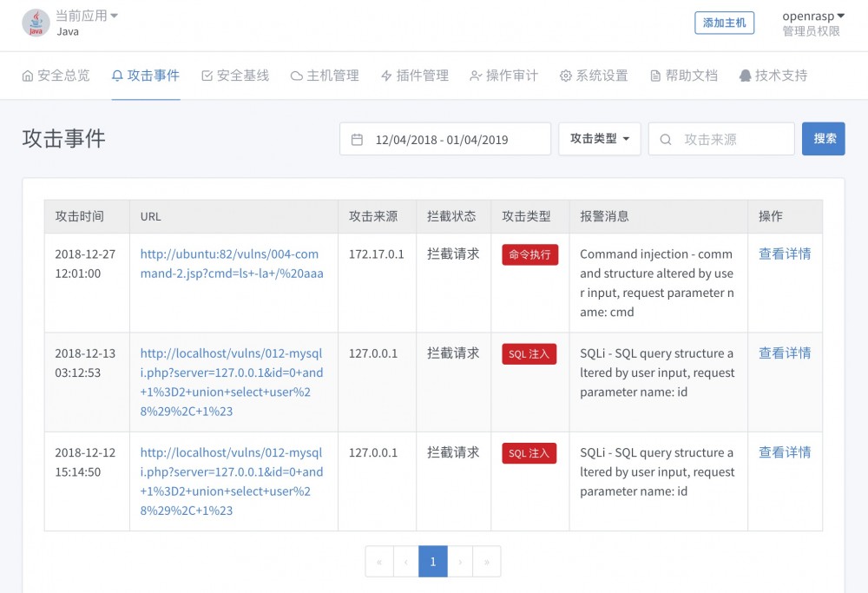This screenshot has width=868, height=593.
Task: Open 查看详情 for the 2018-12-12 attack
Action: pos(785,452)
